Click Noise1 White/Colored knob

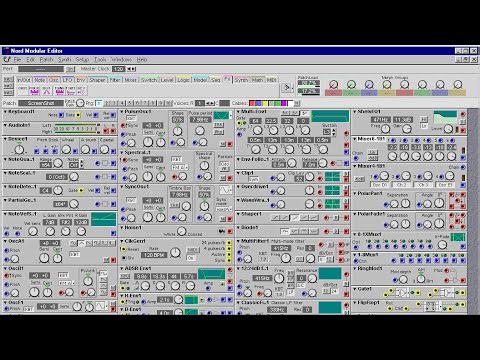pyautogui.click(x=182, y=231)
